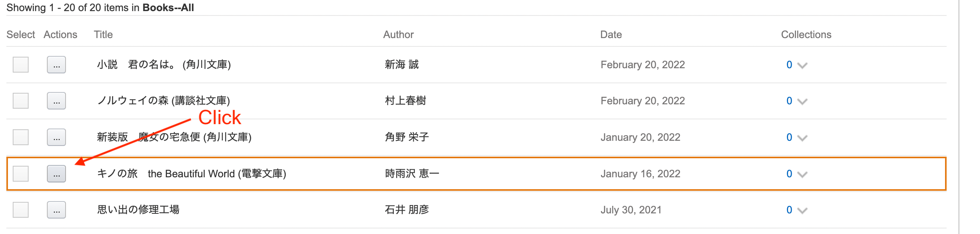Open actions menu for 小説 君の名は。
Image resolution: width=980 pixels, height=234 pixels.
(x=56, y=65)
